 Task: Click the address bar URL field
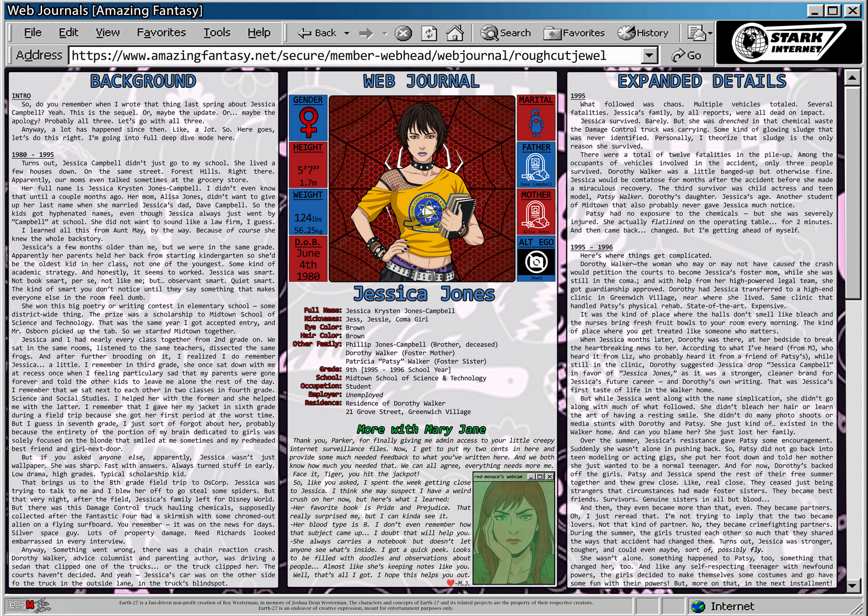pyautogui.click(x=355, y=56)
